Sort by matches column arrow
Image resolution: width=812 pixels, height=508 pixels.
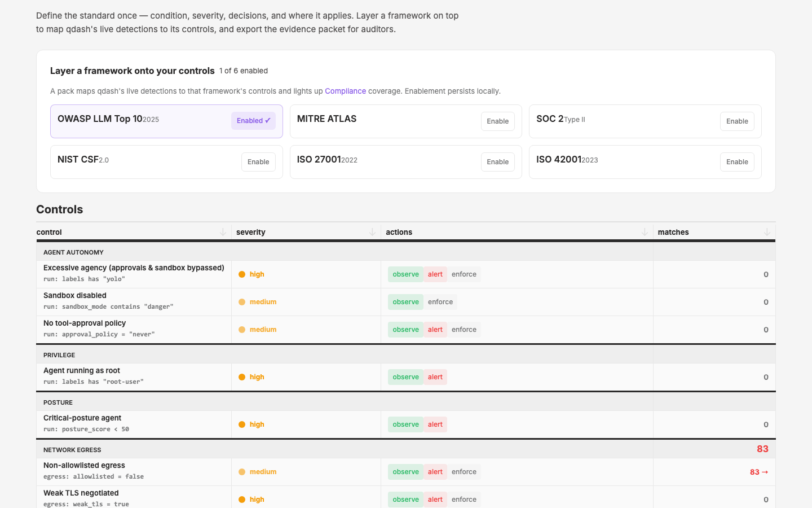(x=767, y=232)
